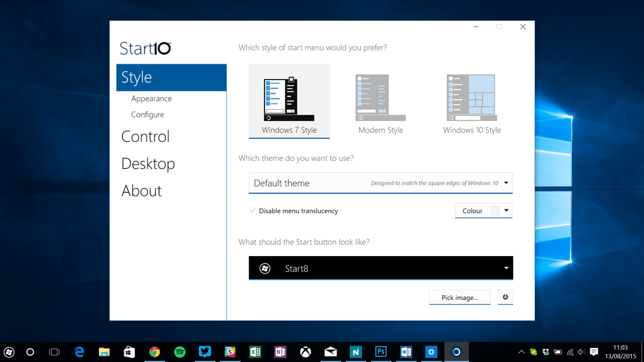The height and width of the screenshot is (362, 644).
Task: Launch Microsoft Edge from taskbar
Action: (80, 352)
